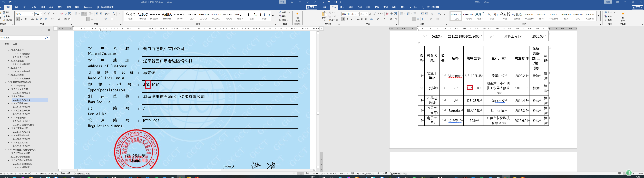Screen dimensions: 644x178
Task: Toggle Bold in the right 文档2 window
Action: click(x=343, y=19)
